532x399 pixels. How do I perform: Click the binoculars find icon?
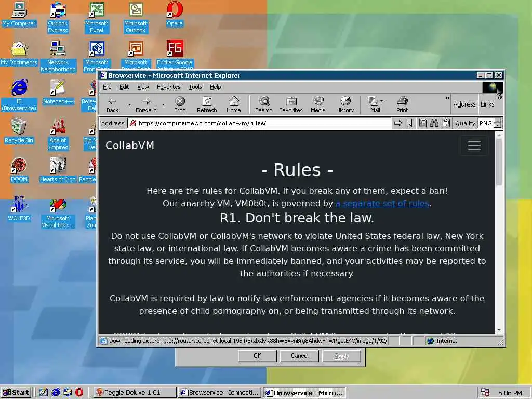point(434,123)
